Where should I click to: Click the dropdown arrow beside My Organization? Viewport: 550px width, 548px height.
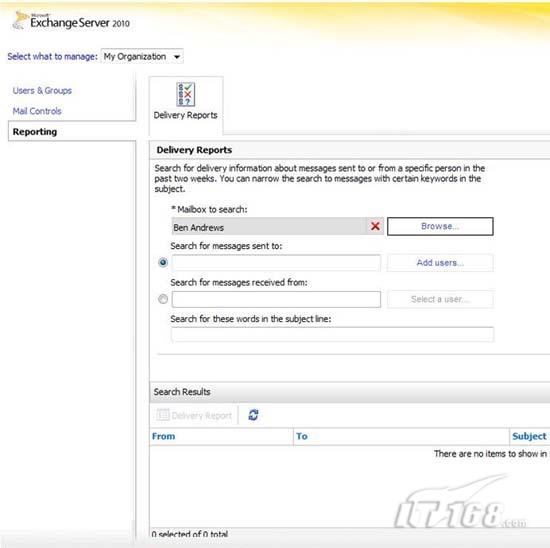tap(177, 57)
